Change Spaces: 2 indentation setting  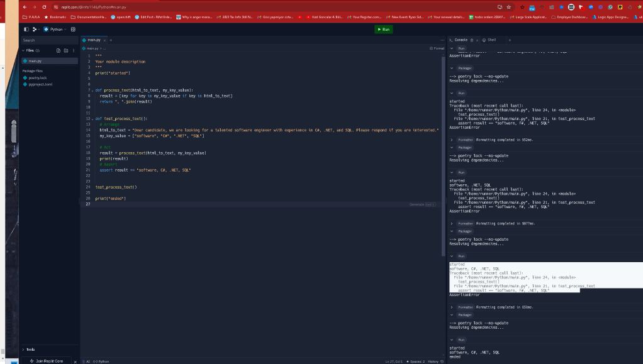pos(416,361)
